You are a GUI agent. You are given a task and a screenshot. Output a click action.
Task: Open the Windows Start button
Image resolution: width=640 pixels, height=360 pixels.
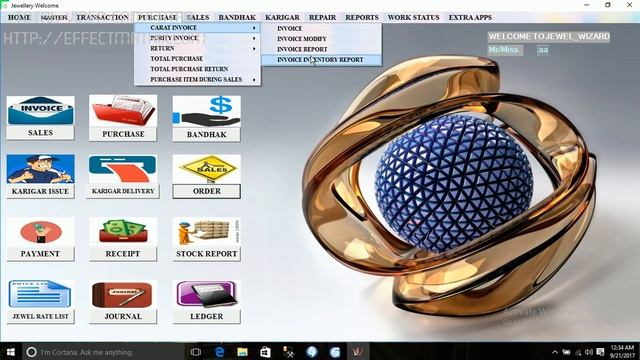(11, 351)
